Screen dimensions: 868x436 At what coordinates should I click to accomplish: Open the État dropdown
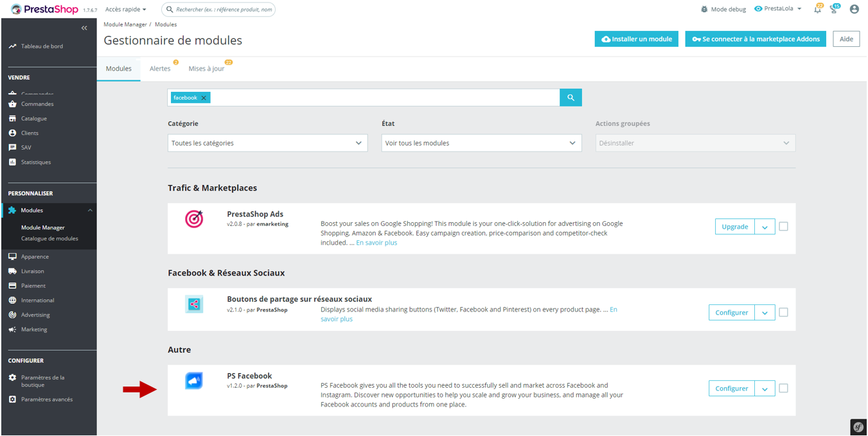coord(482,143)
